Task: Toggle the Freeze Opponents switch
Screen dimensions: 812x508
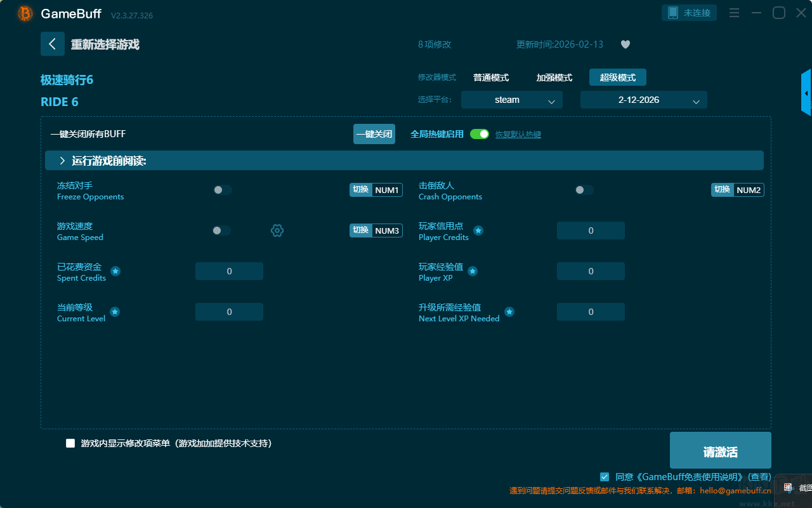Action: [x=223, y=190]
